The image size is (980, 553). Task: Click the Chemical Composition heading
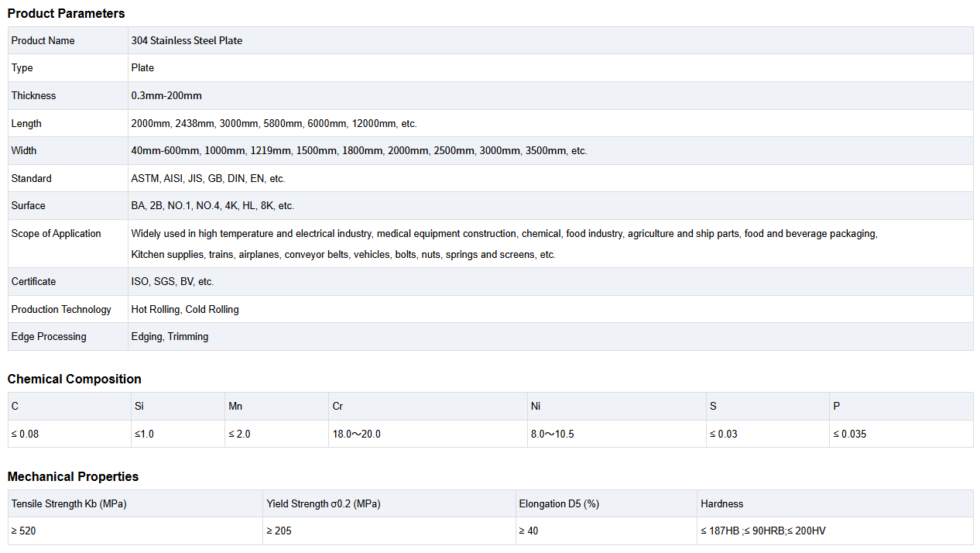pyautogui.click(x=74, y=379)
